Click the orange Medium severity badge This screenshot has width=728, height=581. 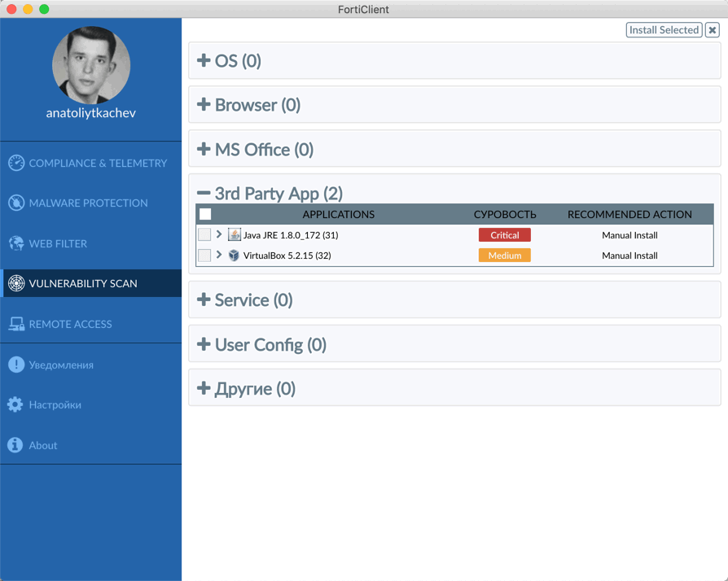coord(505,256)
